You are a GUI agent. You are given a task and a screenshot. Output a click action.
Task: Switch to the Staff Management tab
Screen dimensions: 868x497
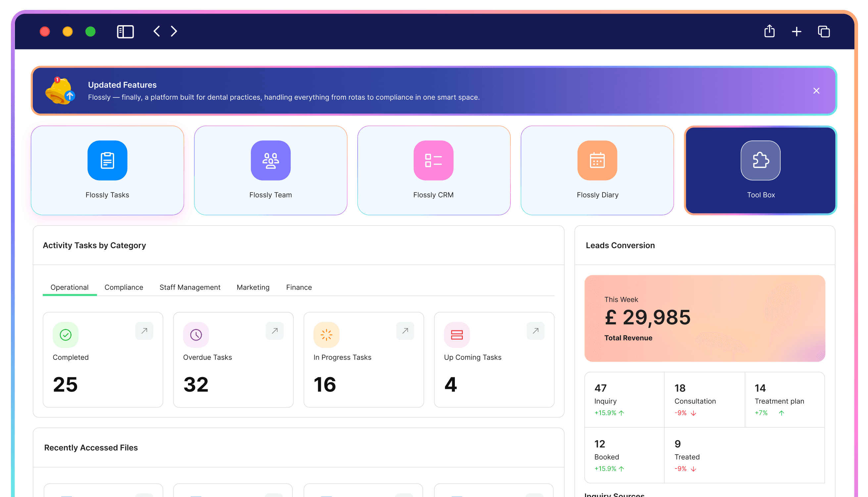click(x=190, y=287)
